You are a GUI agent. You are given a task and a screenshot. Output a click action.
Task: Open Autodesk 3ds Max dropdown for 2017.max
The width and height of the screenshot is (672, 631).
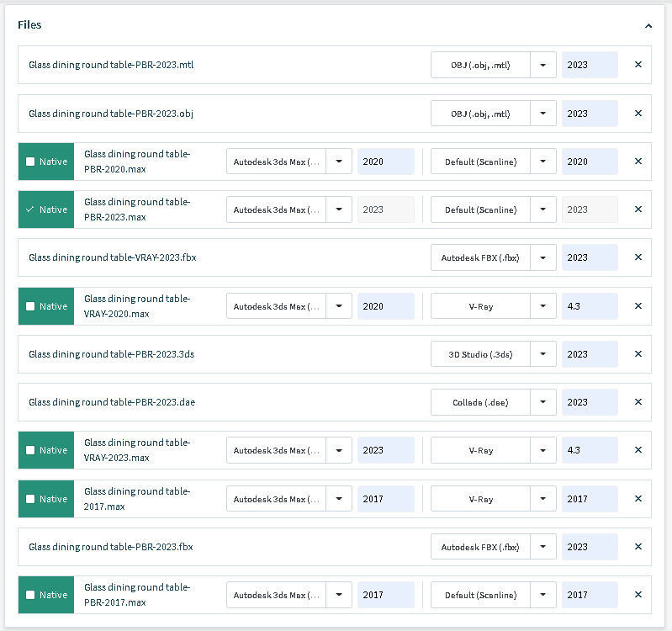click(339, 499)
